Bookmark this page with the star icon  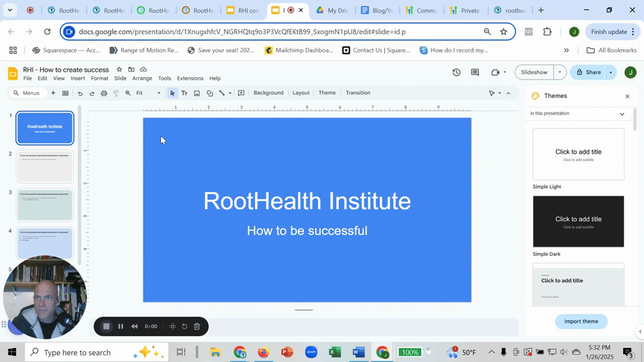point(504,31)
